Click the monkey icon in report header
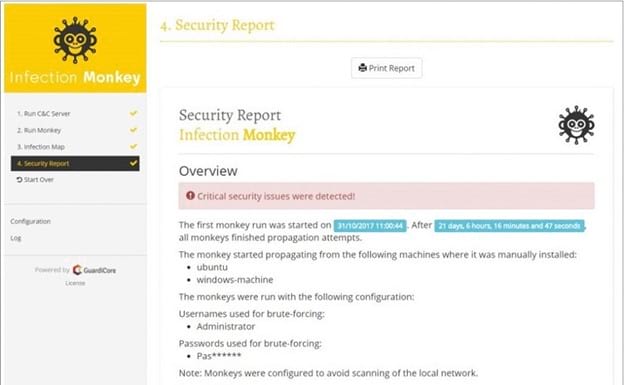624x385 pixels. click(576, 125)
